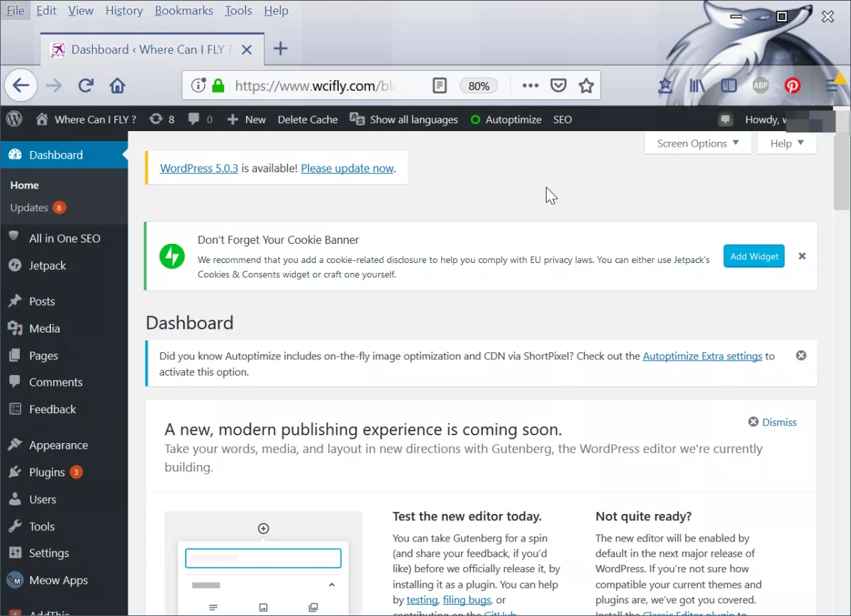Save page to Pocket icon
The image size is (851, 616).
click(x=559, y=86)
